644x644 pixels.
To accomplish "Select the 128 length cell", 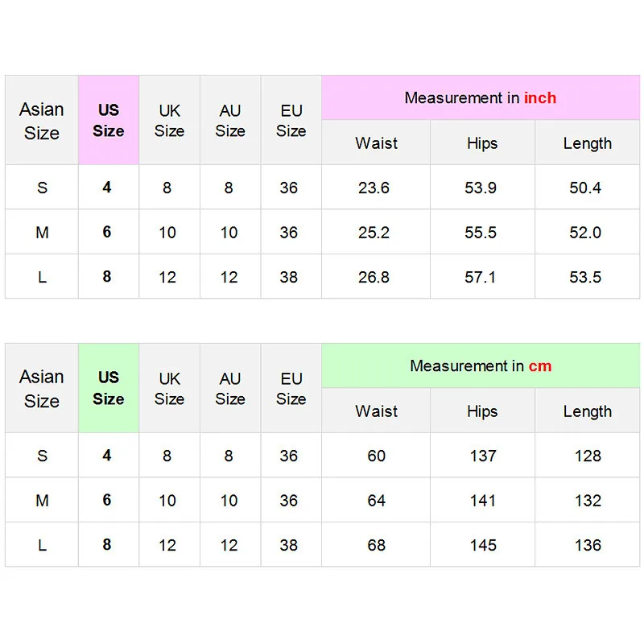I will pos(588,456).
